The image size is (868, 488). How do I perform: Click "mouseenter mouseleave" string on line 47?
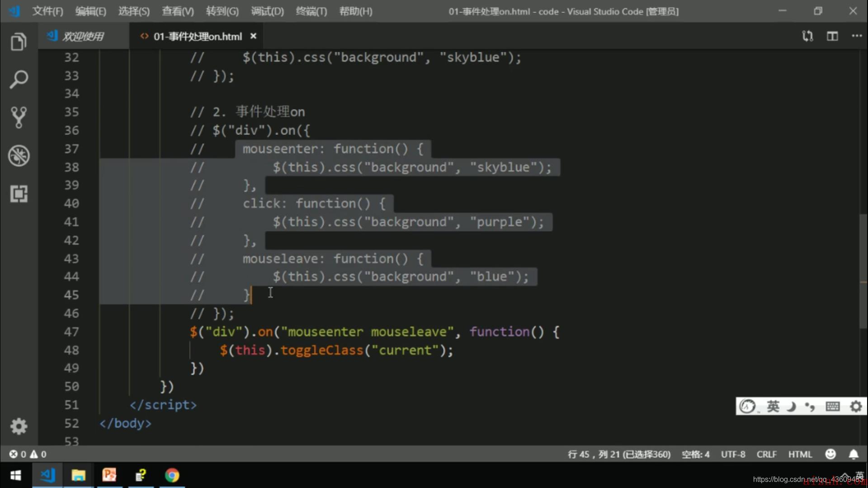(x=367, y=332)
